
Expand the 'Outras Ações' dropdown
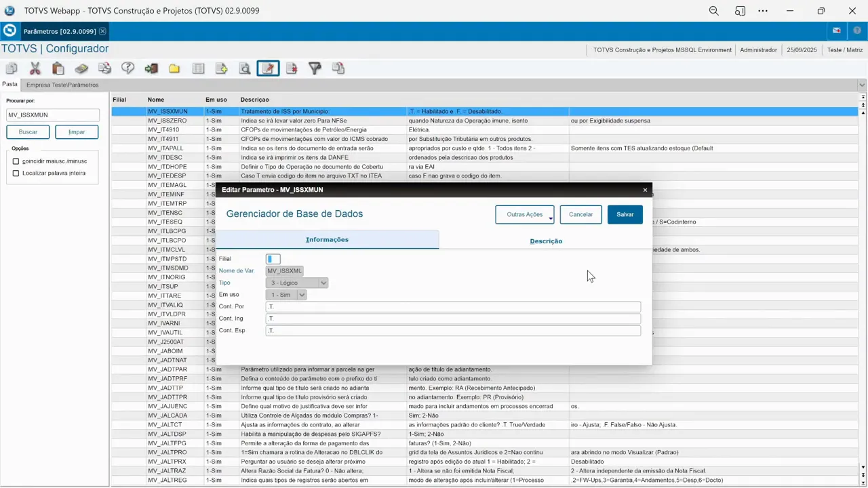click(x=525, y=215)
